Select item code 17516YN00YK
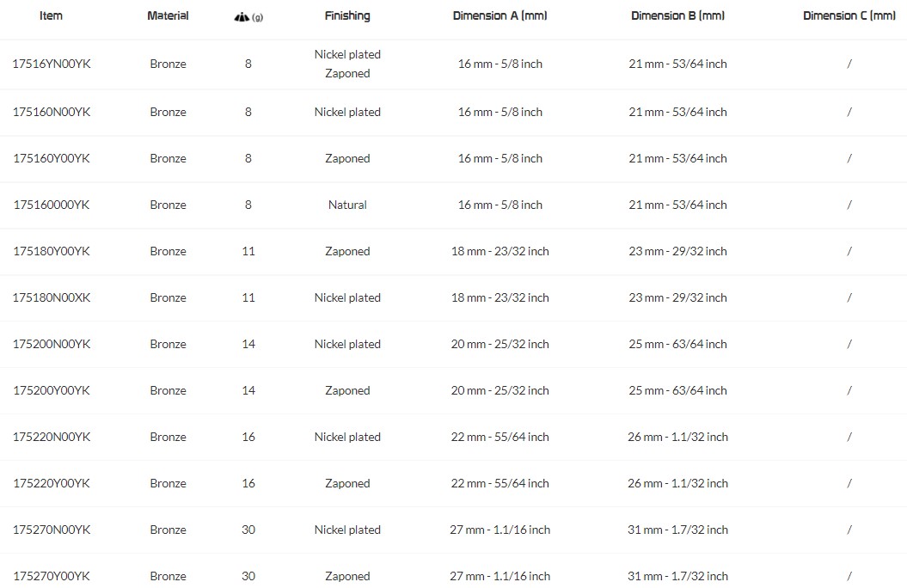Image resolution: width=907 pixels, height=588 pixels. [x=52, y=64]
